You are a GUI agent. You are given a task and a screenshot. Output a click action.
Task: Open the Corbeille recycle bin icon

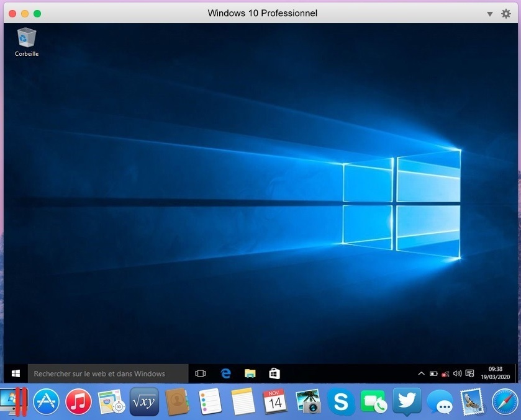pos(26,42)
